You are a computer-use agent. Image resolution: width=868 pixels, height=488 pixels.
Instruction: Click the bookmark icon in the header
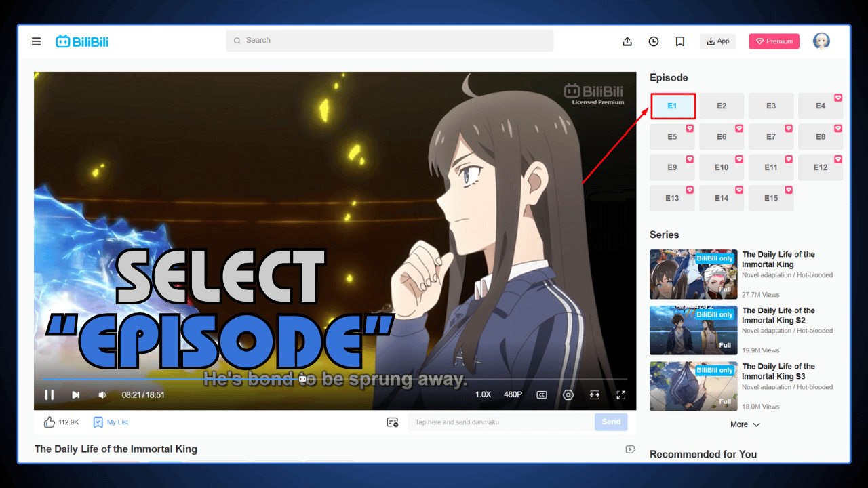coord(679,41)
